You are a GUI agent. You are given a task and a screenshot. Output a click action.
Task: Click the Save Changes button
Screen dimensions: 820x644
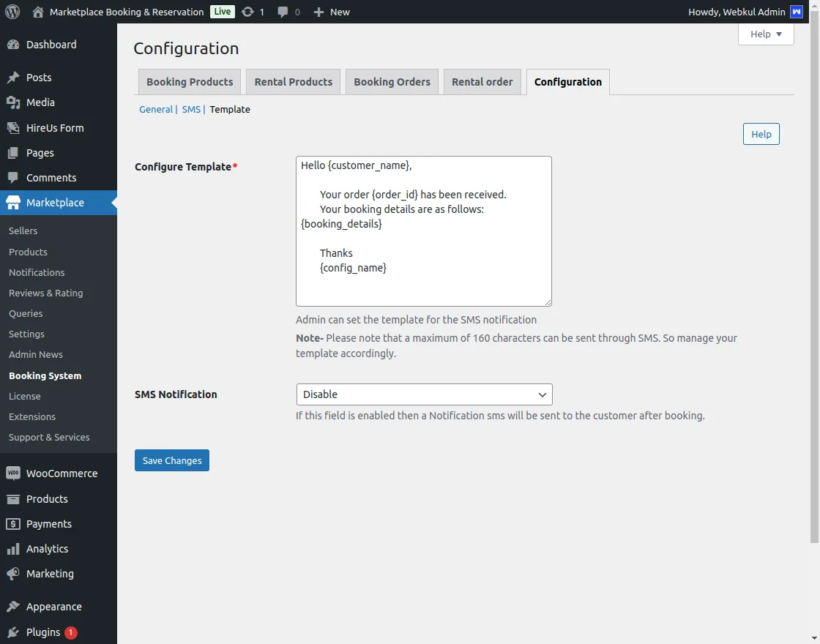pos(172,460)
